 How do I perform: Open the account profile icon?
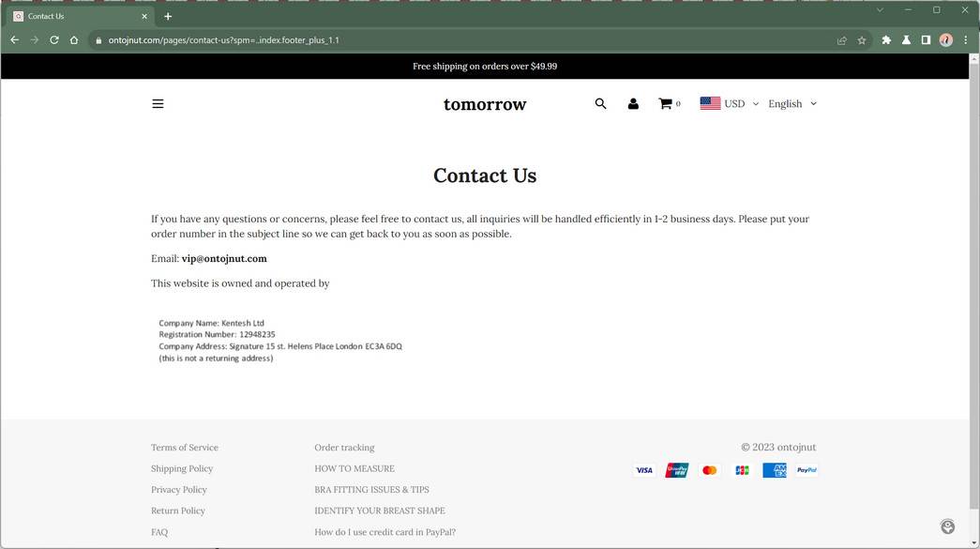click(633, 103)
